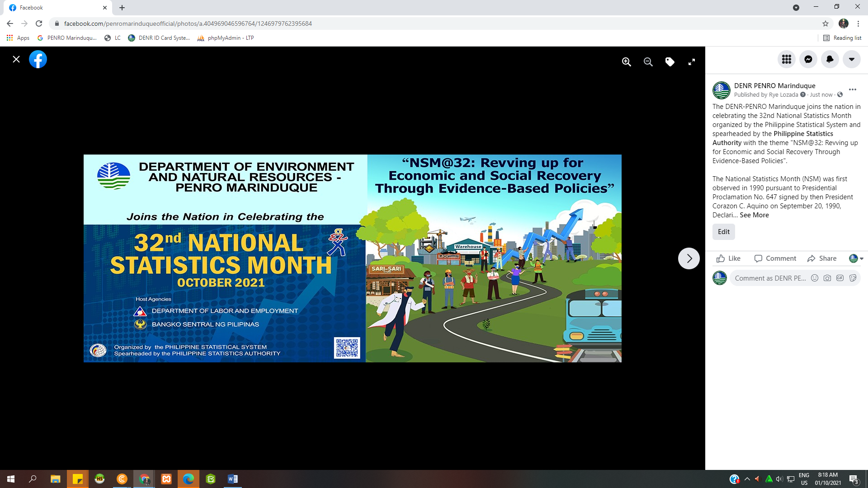Open the Windows action center

tap(854, 479)
